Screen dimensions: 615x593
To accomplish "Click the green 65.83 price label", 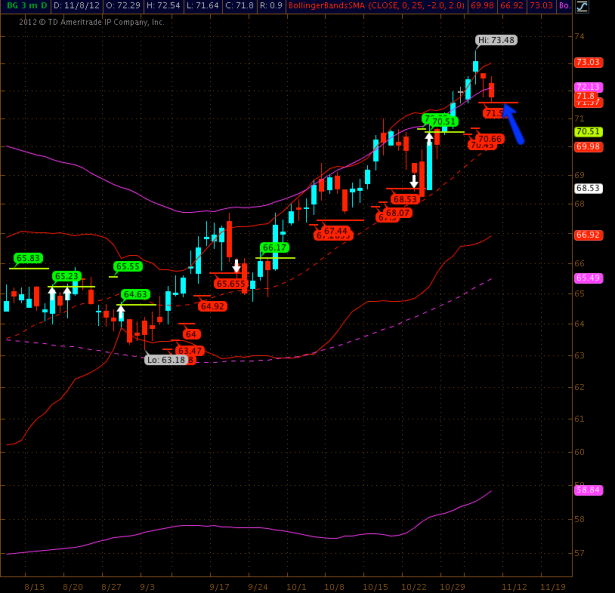I will coord(28,258).
